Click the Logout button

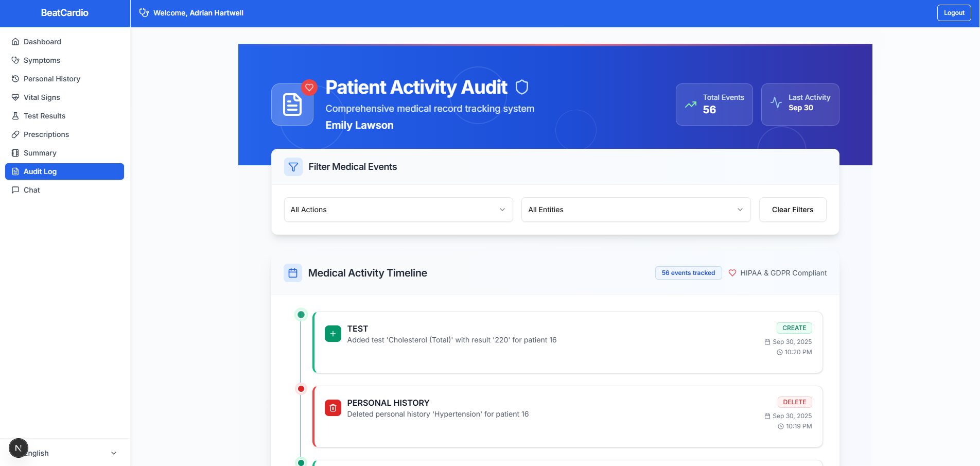954,13
